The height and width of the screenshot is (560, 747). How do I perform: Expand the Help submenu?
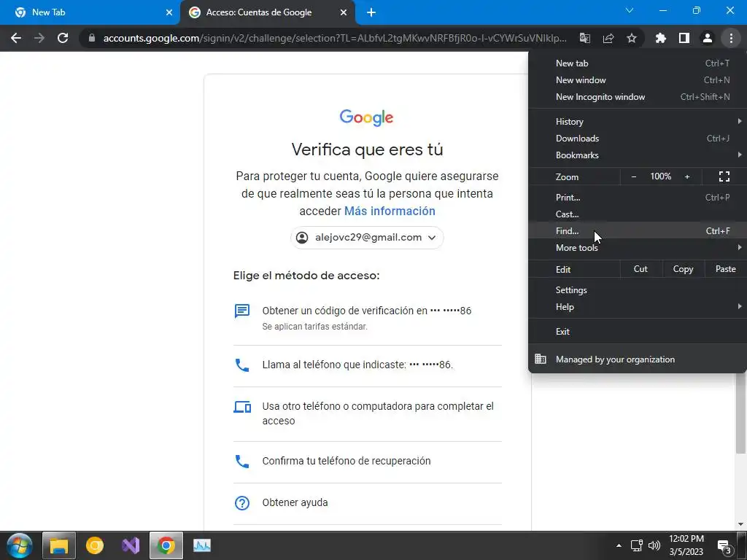[638, 307]
